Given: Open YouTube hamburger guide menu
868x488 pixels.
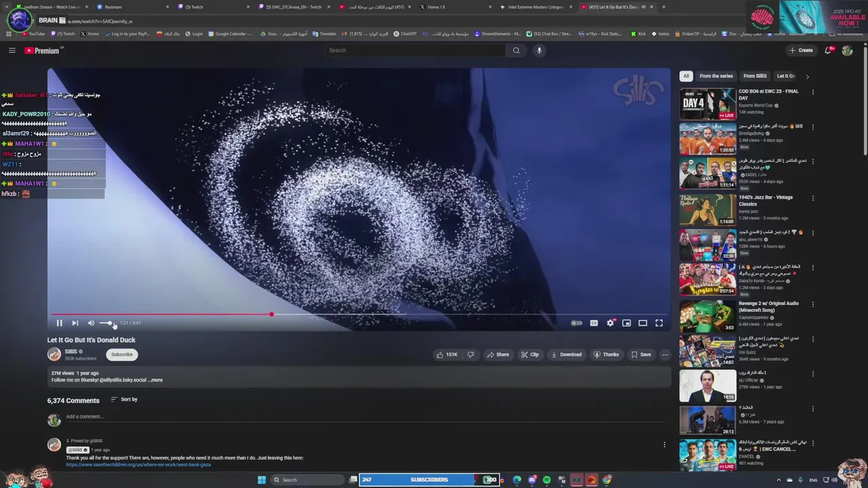Looking at the screenshot, I should (x=12, y=50).
